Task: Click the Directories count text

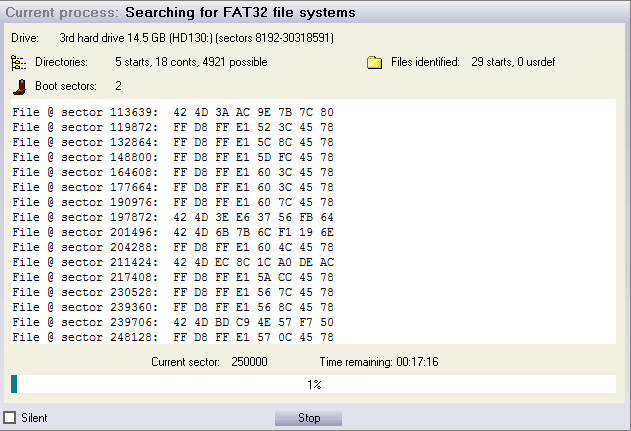Action: click(191, 62)
